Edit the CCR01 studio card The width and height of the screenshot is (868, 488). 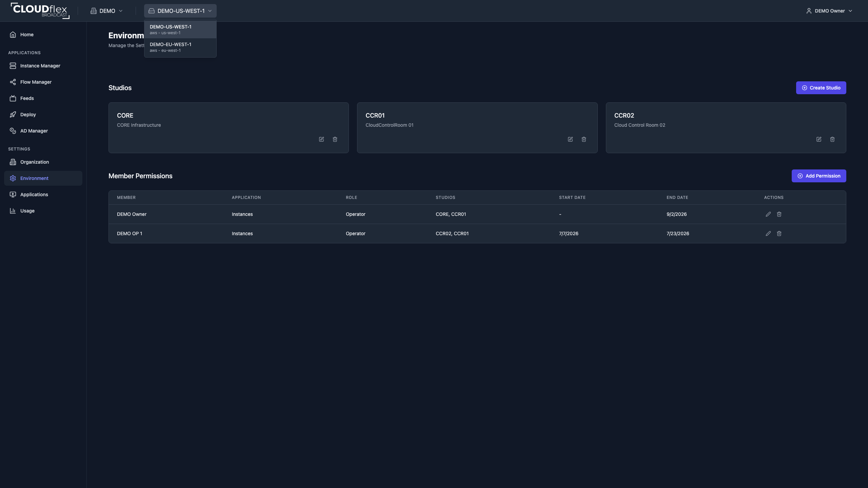tap(570, 139)
